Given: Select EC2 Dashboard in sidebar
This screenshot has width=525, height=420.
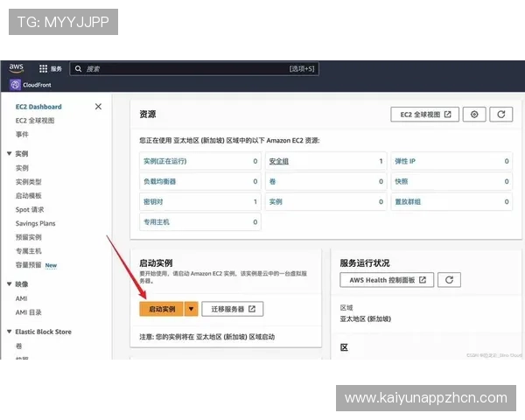Looking at the screenshot, I should point(38,107).
